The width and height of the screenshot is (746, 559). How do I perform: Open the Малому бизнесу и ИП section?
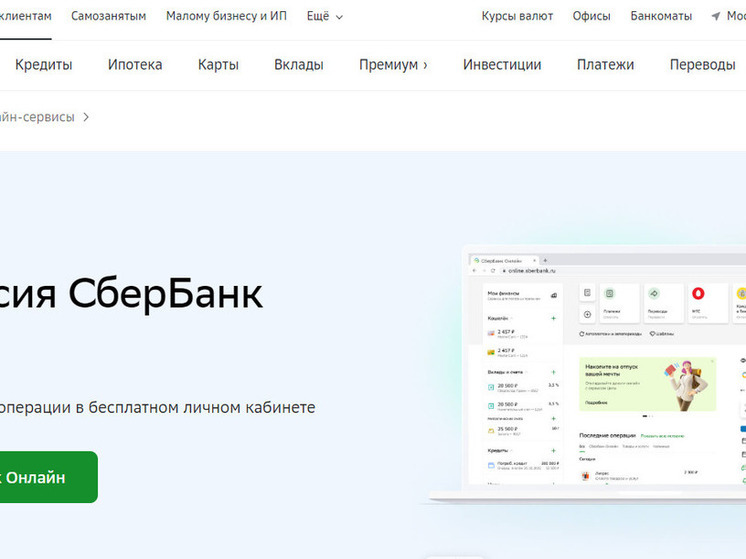(x=226, y=16)
